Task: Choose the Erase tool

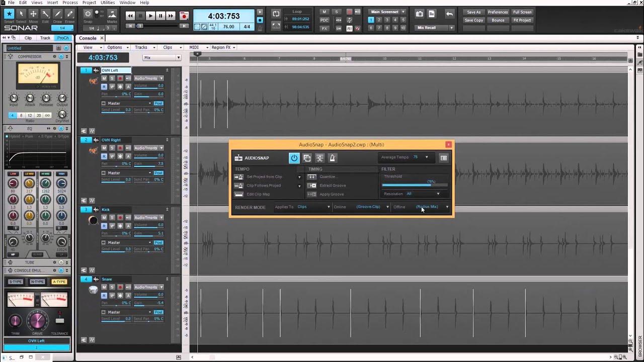Action: pyautogui.click(x=69, y=14)
